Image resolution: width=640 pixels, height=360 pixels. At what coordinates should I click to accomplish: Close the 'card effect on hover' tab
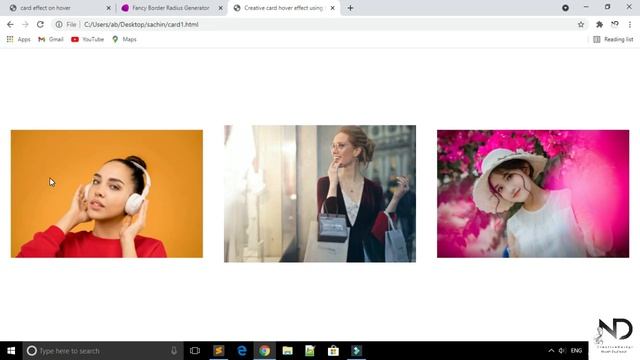click(x=109, y=8)
